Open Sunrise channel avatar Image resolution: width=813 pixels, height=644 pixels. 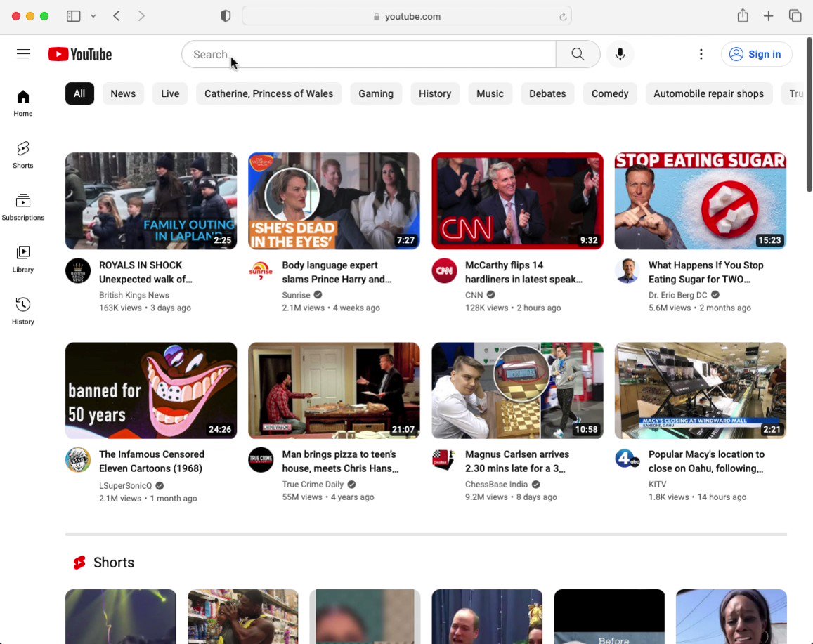click(x=261, y=270)
